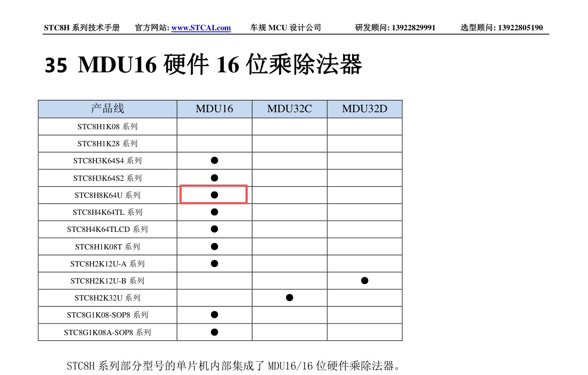Click the paragraph starting STC8H 系列部分型号
Viewport: 588px width, 375px height.
point(234,365)
